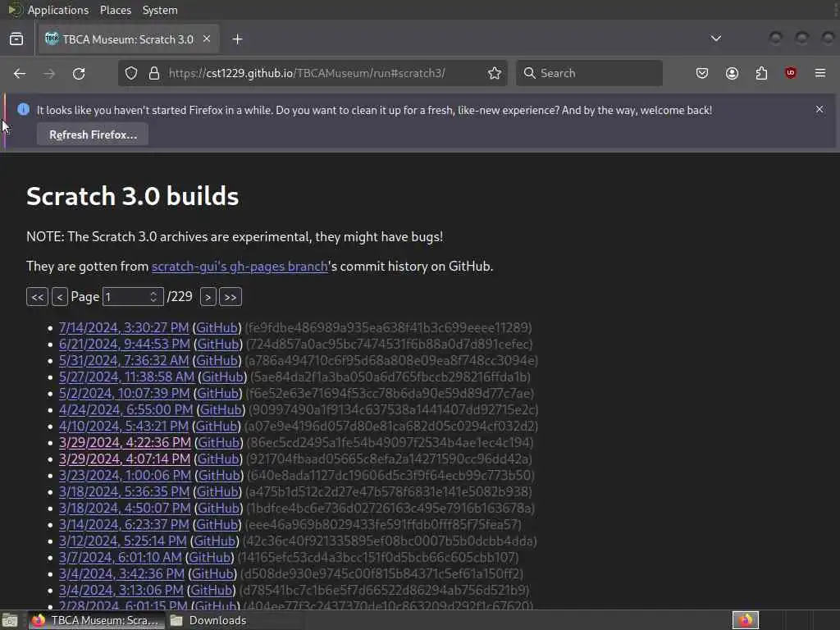Image resolution: width=840 pixels, height=630 pixels.
Task: Open build 3/12/2024, 5:25:14 PM
Action: (123, 541)
